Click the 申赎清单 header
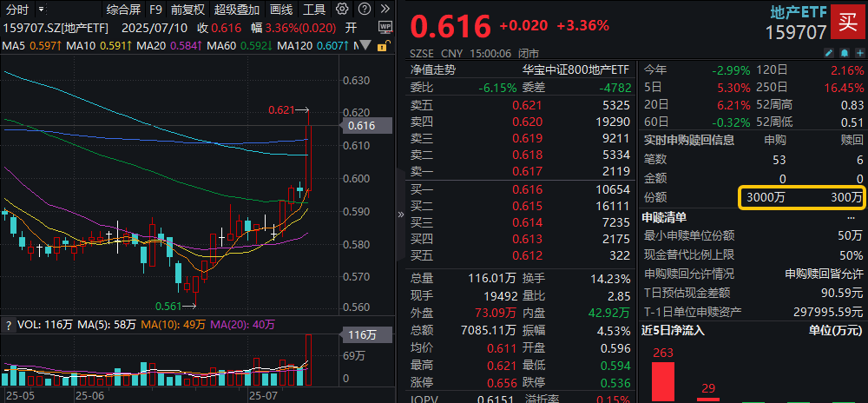The image size is (868, 403). click(x=664, y=217)
